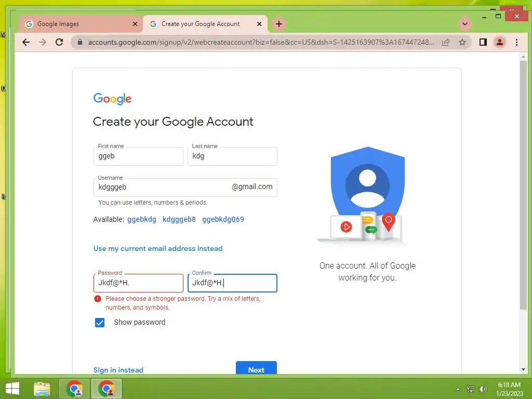Viewport: 532px width, 399px height.
Task: Reload the current page
Action: [x=59, y=42]
